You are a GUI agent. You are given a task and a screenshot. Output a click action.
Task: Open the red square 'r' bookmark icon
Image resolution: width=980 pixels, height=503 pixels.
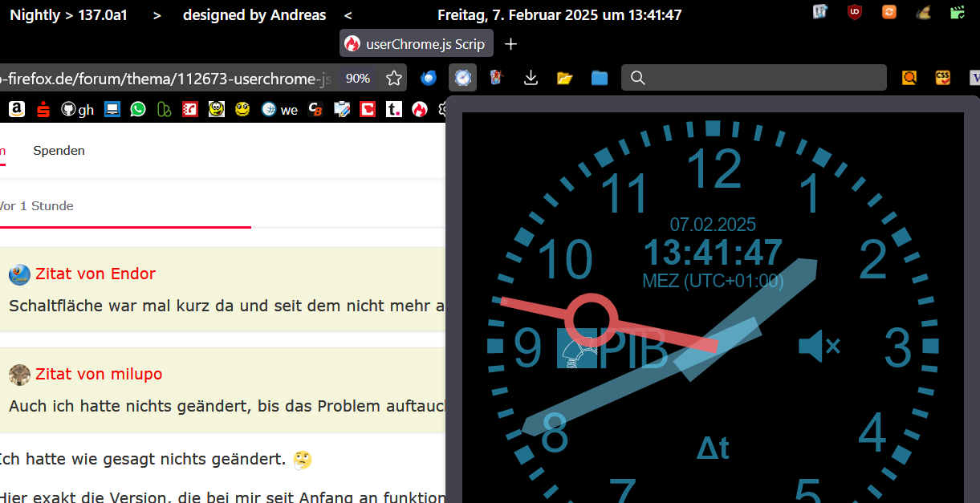[x=190, y=109]
